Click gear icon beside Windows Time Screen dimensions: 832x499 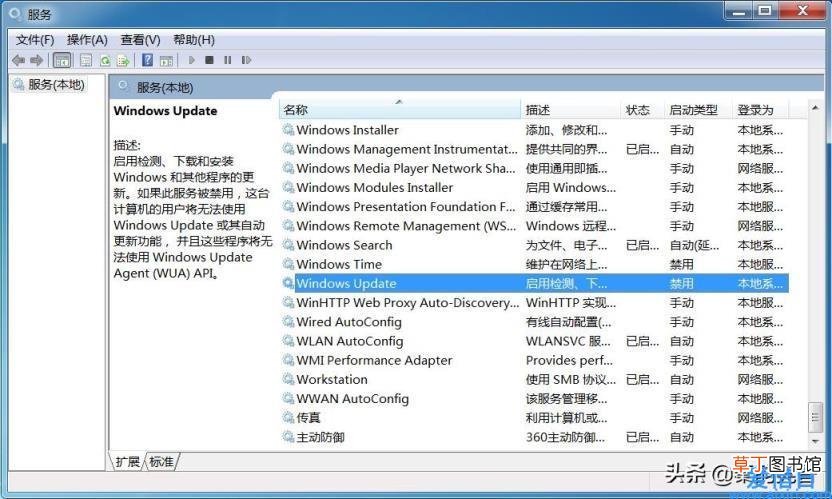[x=288, y=264]
